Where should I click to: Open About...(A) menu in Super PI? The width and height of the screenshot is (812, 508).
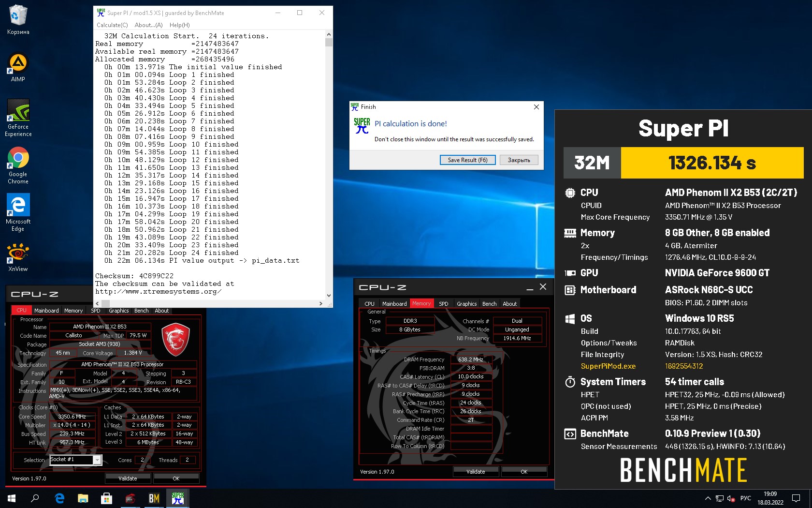point(148,25)
